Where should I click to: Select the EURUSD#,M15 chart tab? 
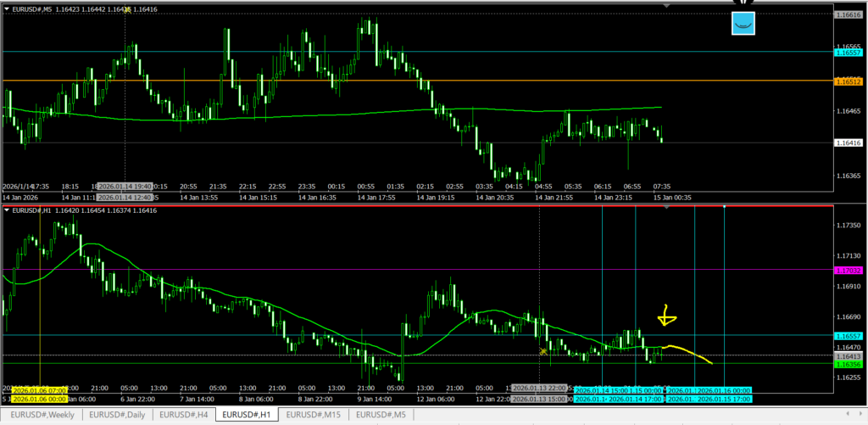[x=314, y=415]
